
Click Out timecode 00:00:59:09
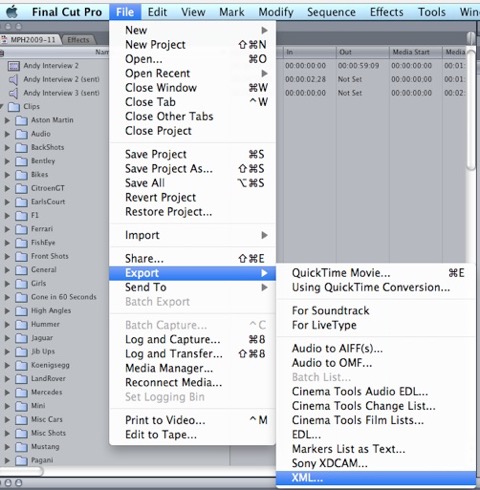[x=358, y=66]
